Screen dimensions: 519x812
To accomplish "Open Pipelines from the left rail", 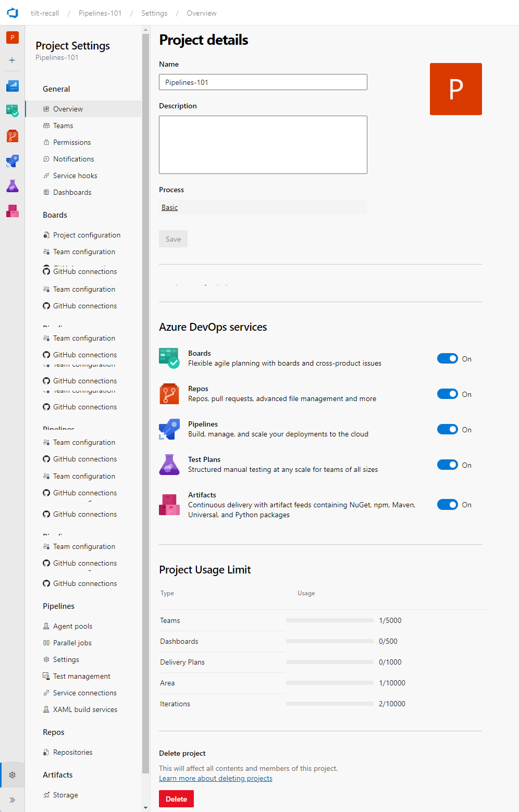I will pos(12,161).
